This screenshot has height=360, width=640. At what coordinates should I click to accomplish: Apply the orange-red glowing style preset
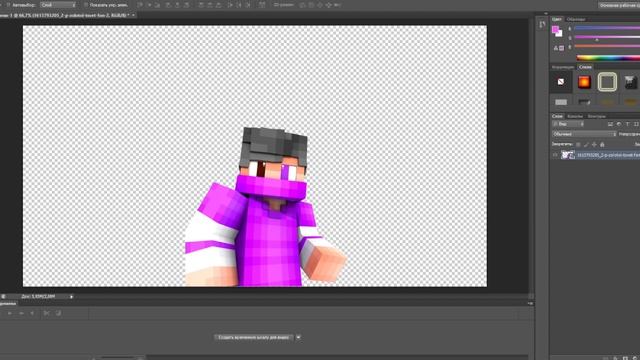pos(584,82)
